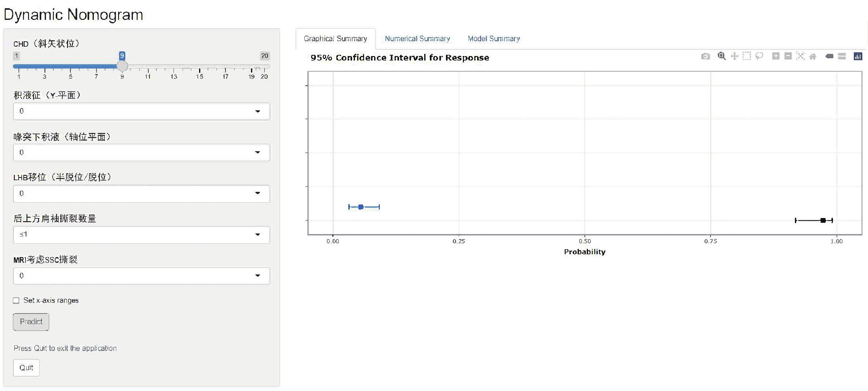Download plot as PNG camera icon
Image resolution: width=868 pixels, height=391 pixels.
(x=705, y=56)
